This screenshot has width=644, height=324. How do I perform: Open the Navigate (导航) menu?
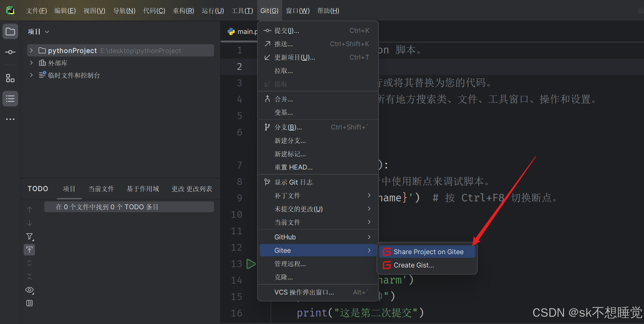pos(124,11)
